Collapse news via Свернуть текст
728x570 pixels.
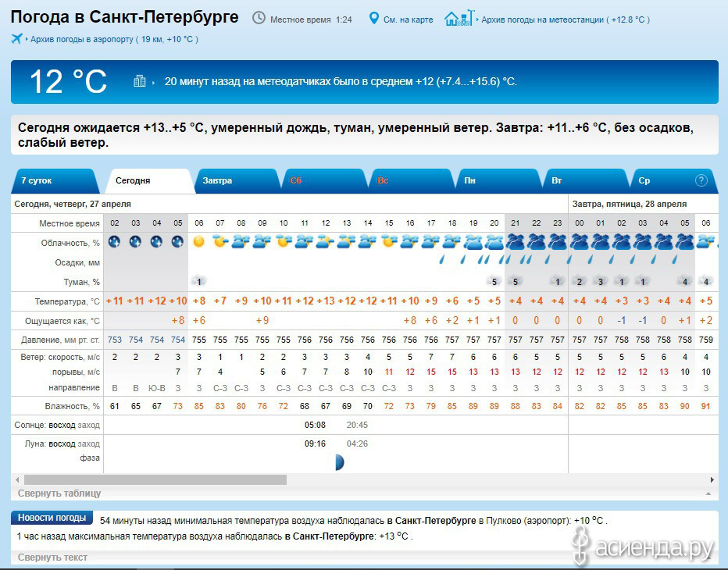[x=52, y=558]
